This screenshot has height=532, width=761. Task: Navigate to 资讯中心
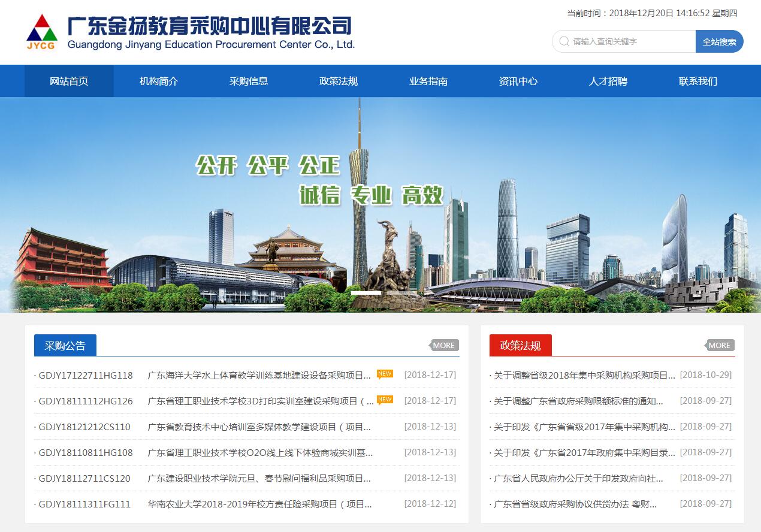518,81
